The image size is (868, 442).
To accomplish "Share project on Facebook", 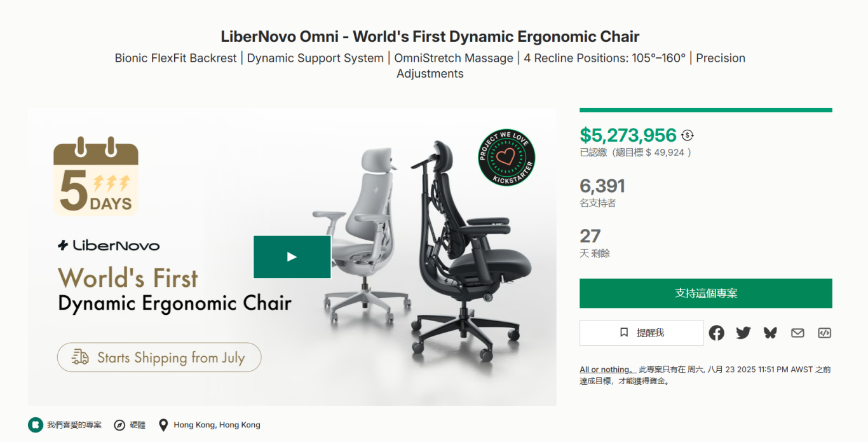I will point(716,333).
